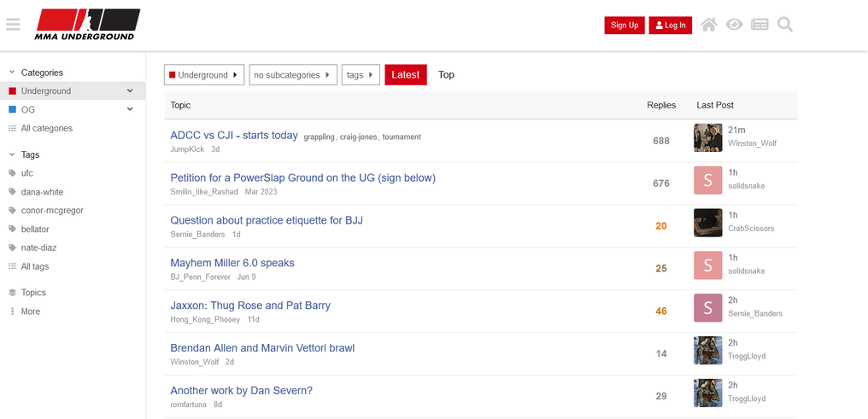868x419 pixels.
Task: Open the search magnifier icon
Action: (x=785, y=25)
